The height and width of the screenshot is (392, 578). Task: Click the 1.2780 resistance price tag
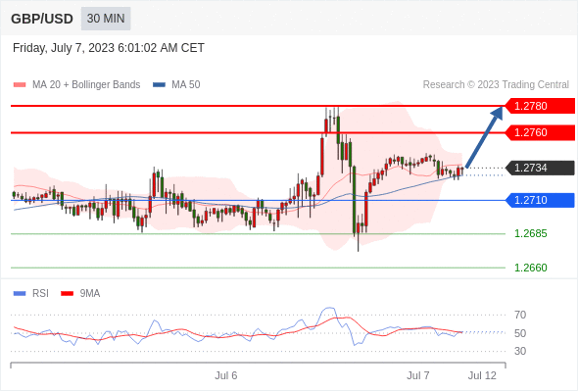(540, 106)
